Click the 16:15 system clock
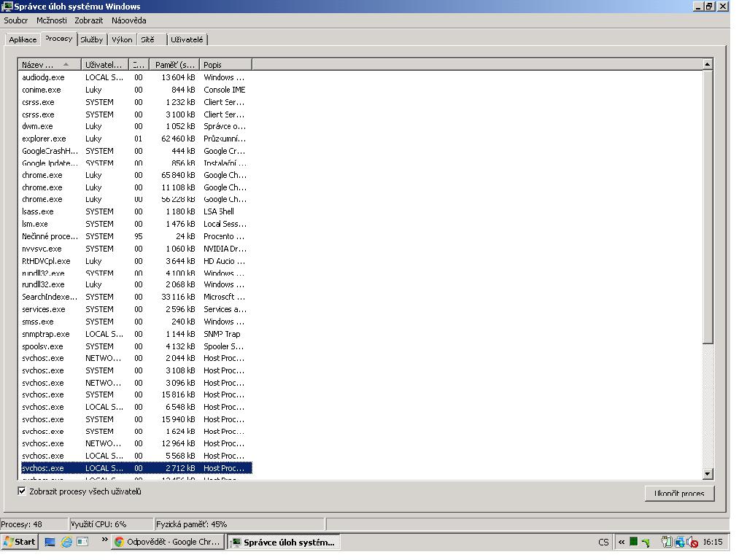This screenshot has width=747, height=560. [713, 542]
